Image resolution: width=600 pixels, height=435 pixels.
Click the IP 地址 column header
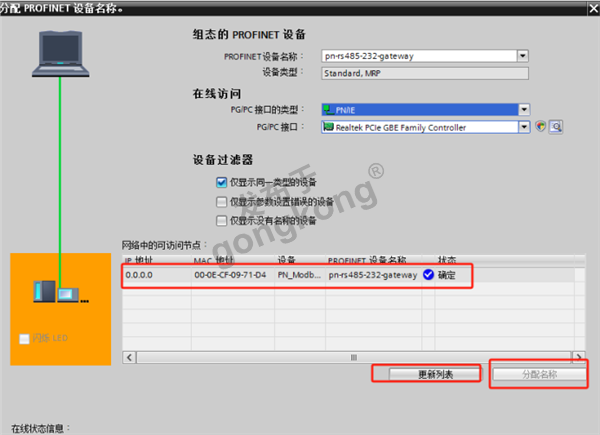tap(157, 260)
